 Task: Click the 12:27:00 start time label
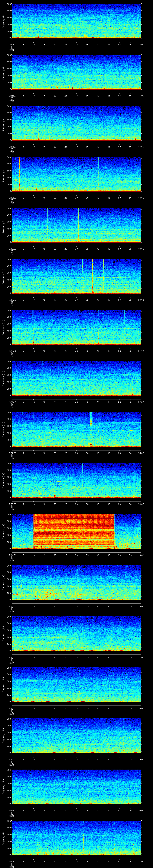(x=12, y=708)
